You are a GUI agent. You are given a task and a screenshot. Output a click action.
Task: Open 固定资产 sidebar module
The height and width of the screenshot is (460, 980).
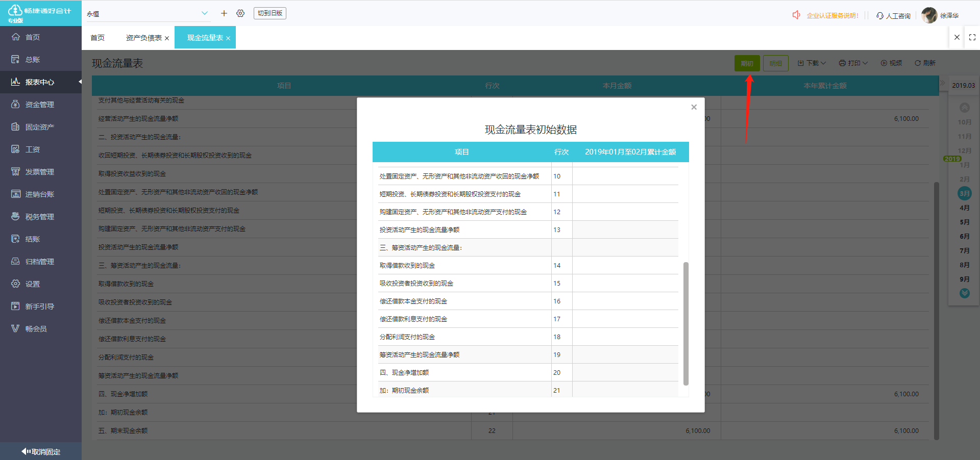click(x=39, y=127)
